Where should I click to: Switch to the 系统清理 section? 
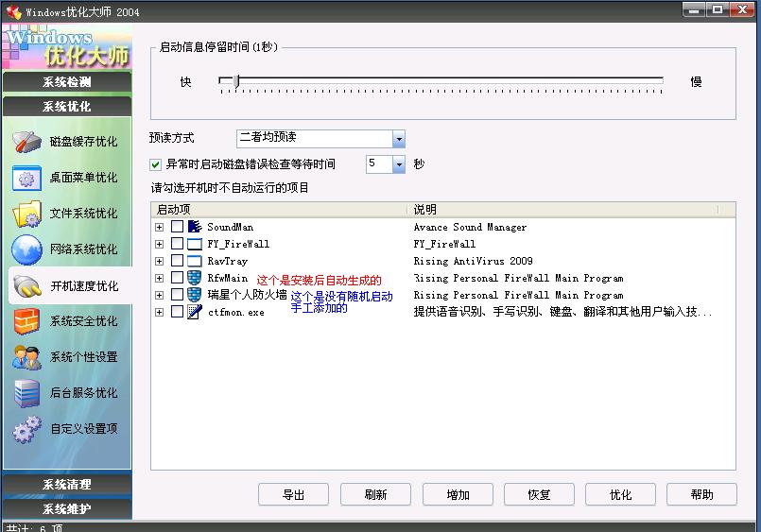pyautogui.click(x=67, y=484)
